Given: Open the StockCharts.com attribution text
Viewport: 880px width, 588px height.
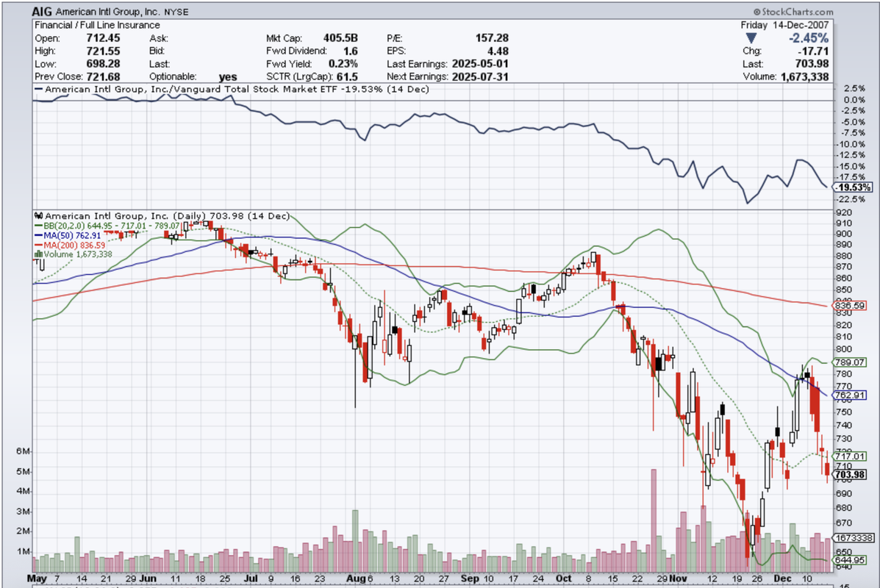Looking at the screenshot, I should tap(798, 12).
